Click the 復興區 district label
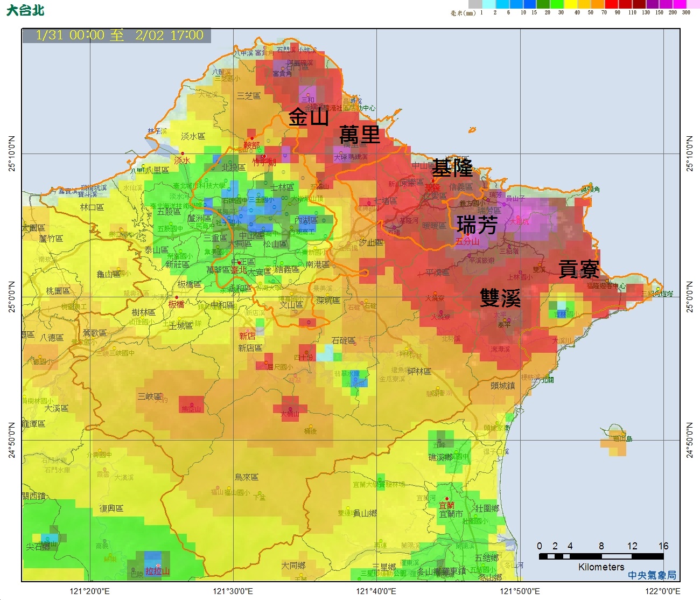This screenshot has width=700, height=600. (x=111, y=508)
